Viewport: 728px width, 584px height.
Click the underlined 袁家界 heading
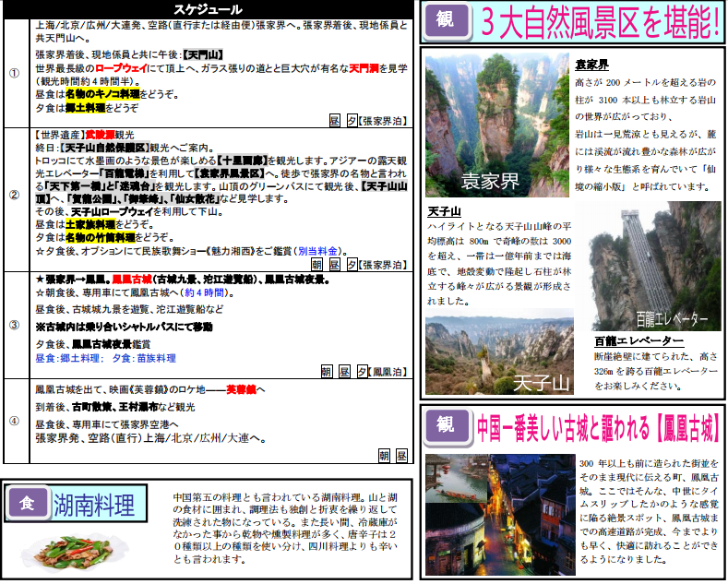coord(591,65)
